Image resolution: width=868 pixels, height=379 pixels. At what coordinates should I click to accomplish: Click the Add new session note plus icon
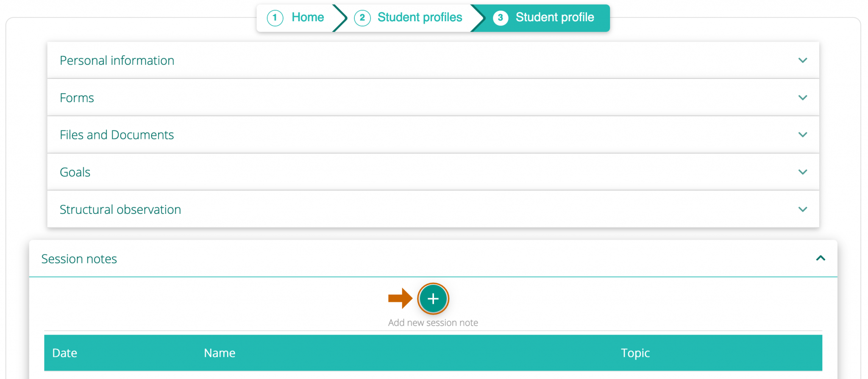[433, 299]
